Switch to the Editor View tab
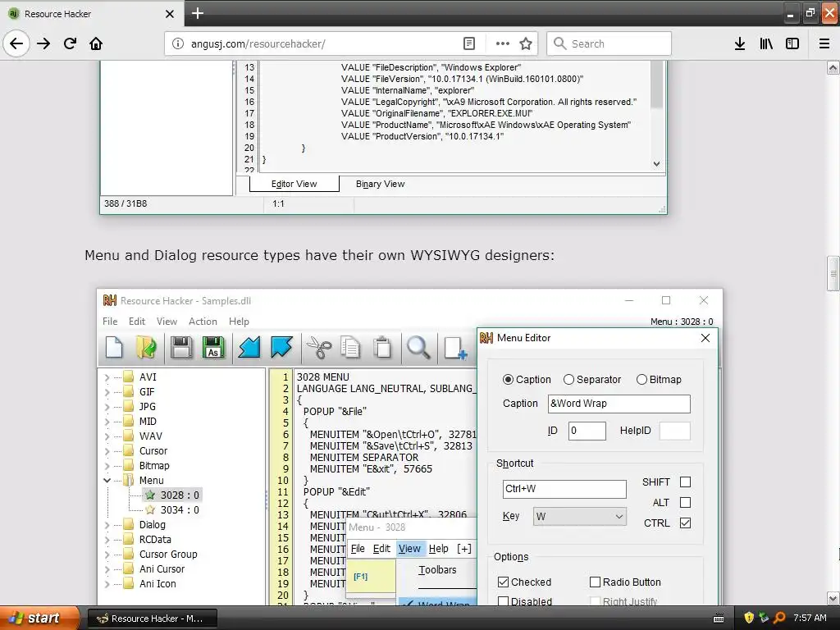 pyautogui.click(x=294, y=184)
